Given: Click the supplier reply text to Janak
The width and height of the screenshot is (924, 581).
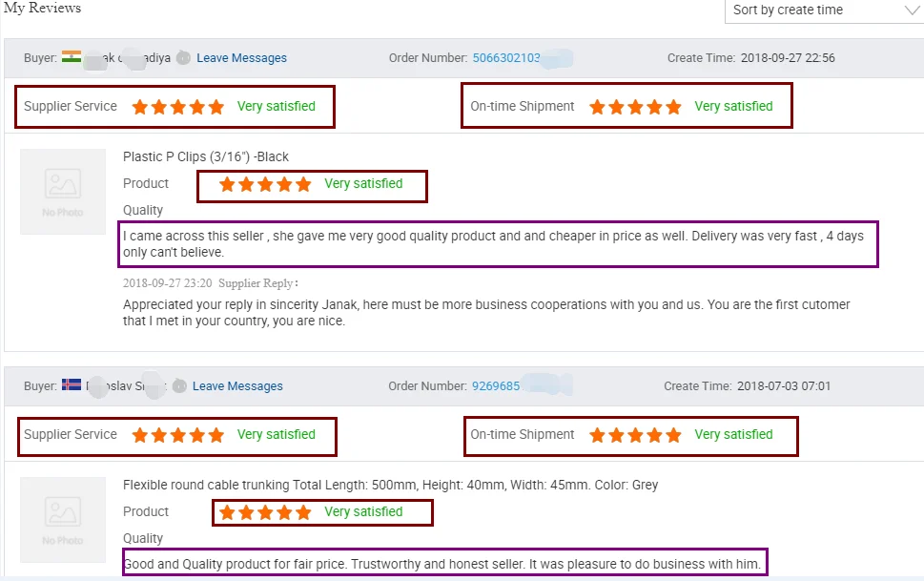Looking at the screenshot, I should tap(486, 313).
